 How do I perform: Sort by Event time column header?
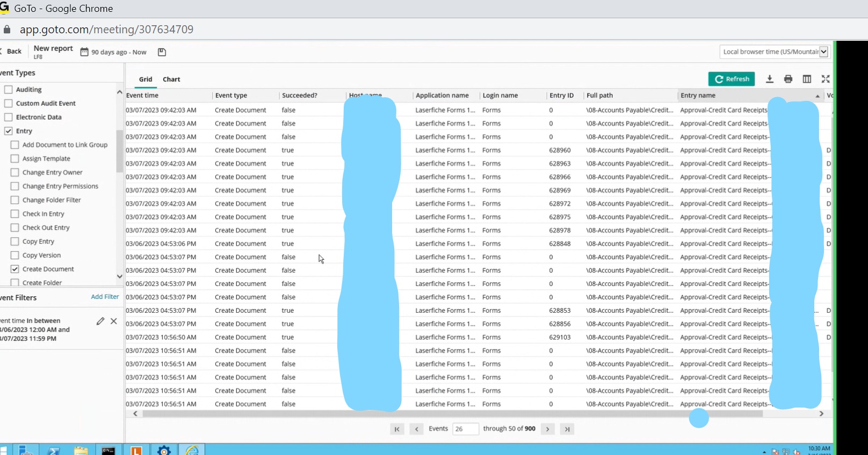click(x=142, y=96)
